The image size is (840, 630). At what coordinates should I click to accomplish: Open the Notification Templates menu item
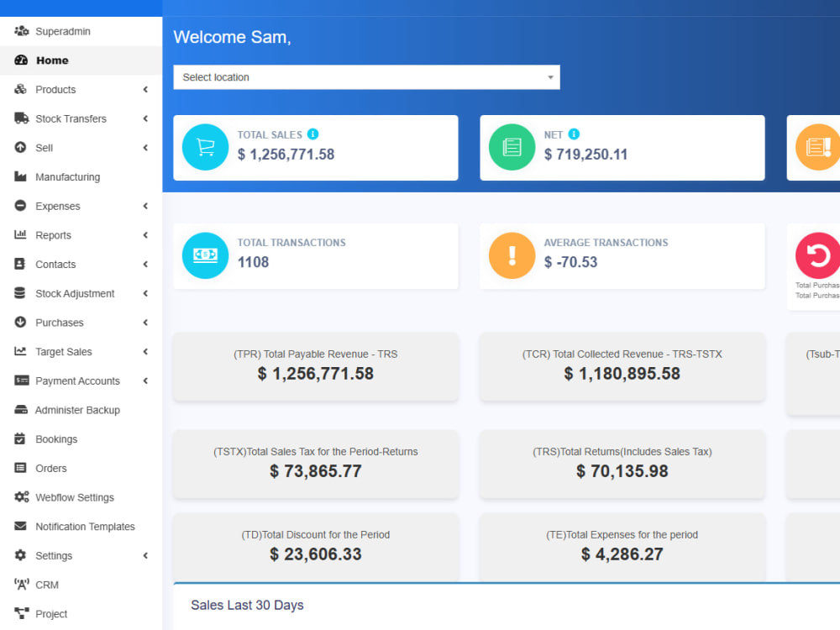[81, 526]
